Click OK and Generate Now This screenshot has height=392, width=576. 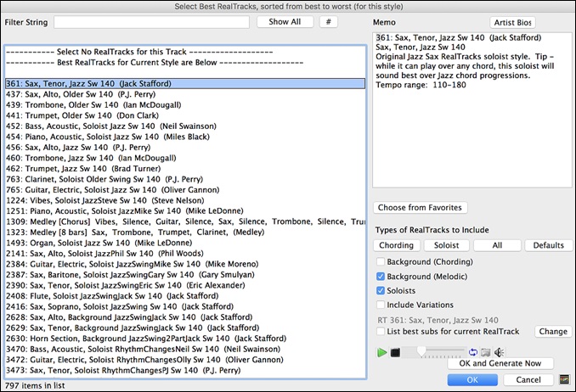[500, 363]
